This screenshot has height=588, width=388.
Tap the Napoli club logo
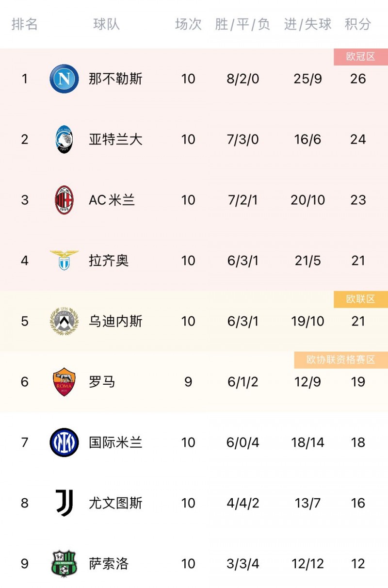(64, 79)
